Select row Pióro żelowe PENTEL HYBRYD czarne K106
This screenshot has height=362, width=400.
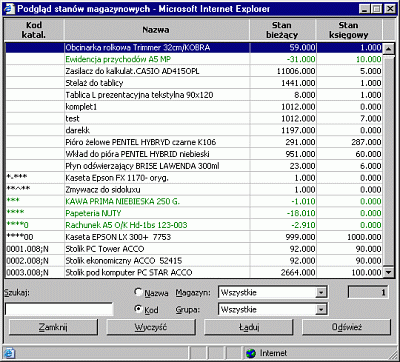[194, 142]
